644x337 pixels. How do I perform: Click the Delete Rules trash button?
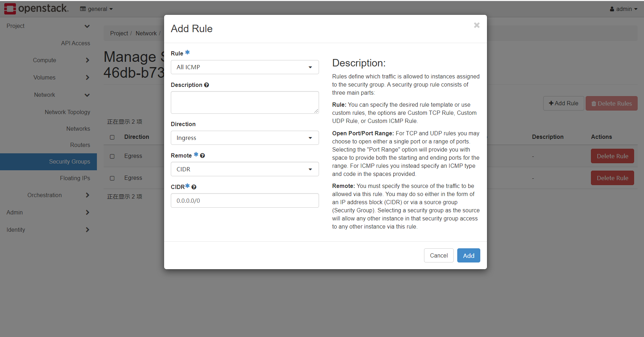click(611, 104)
